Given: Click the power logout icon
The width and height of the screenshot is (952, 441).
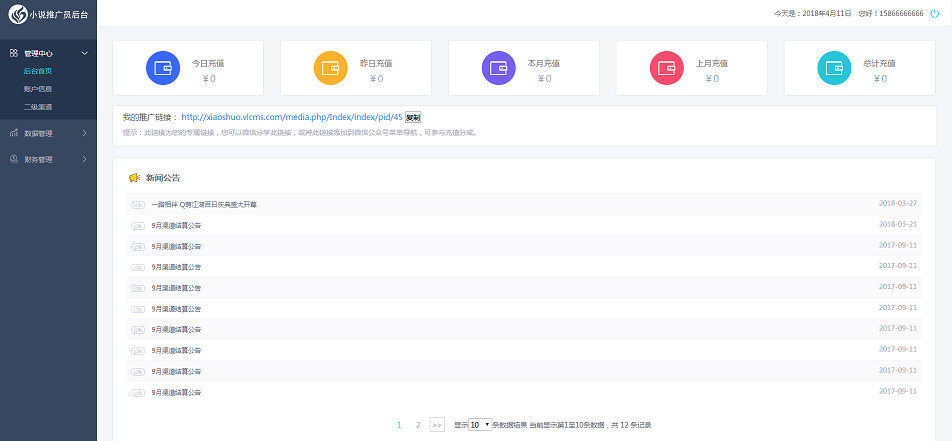Looking at the screenshot, I should [934, 13].
